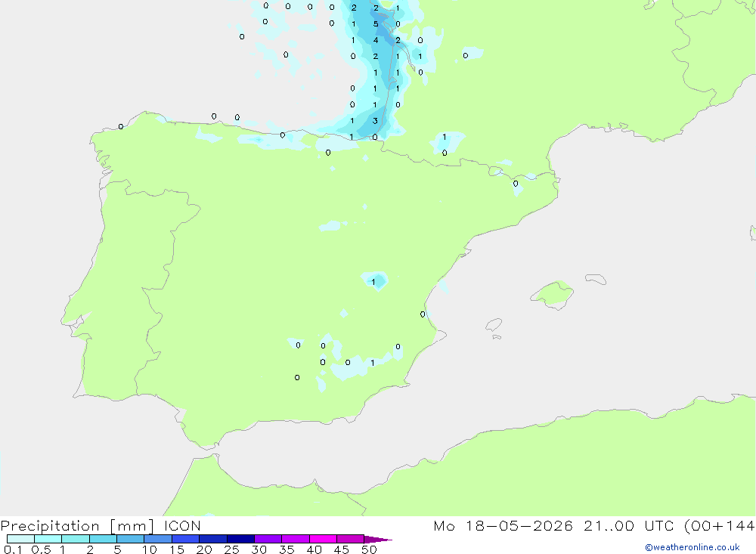Click the 0.1–0.5 mm legend color swatch
This screenshot has height=554, width=756.
click(20, 539)
